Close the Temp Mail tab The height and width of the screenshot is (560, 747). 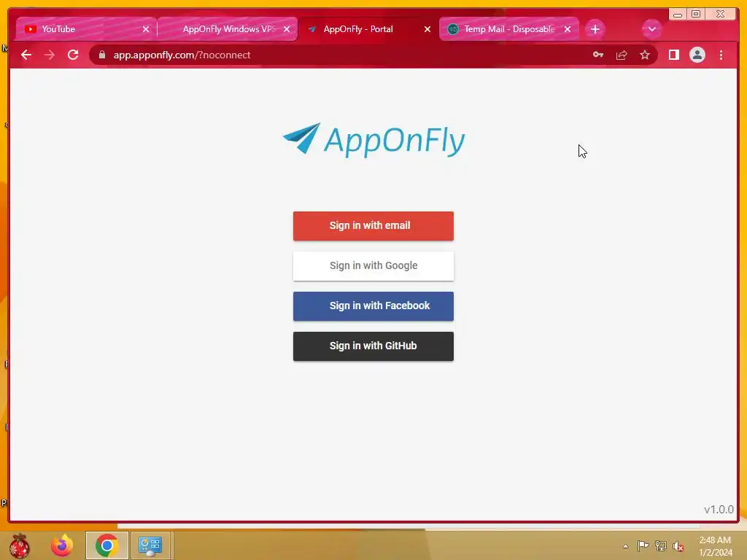coord(568,29)
